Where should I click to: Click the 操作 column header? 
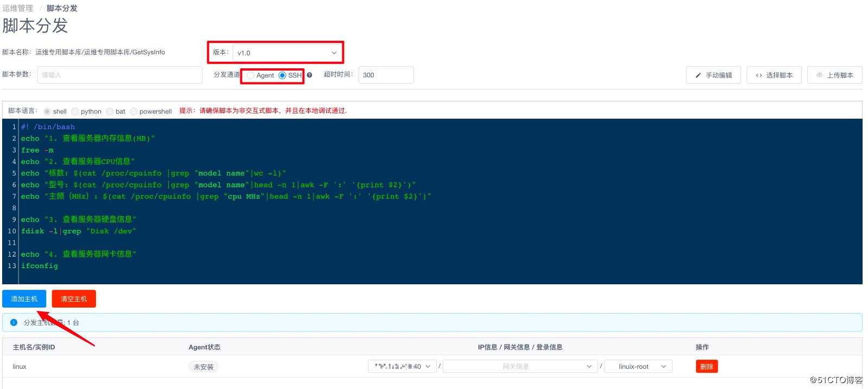tap(702, 347)
